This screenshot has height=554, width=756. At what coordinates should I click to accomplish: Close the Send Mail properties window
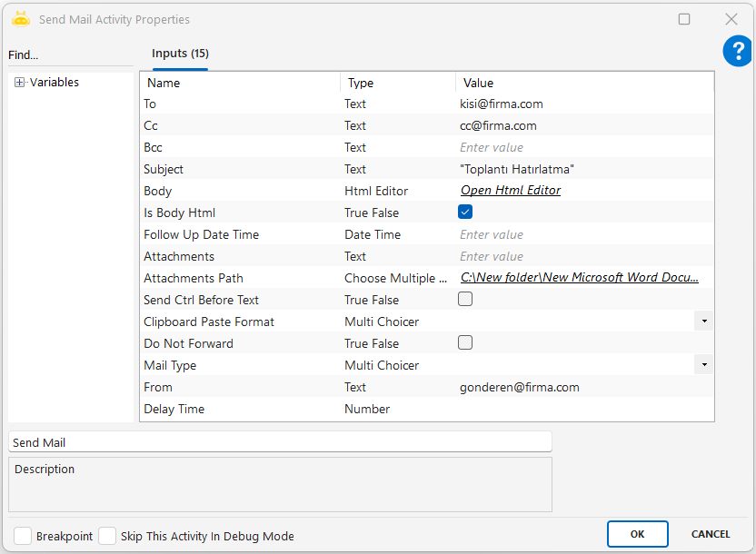(731, 19)
